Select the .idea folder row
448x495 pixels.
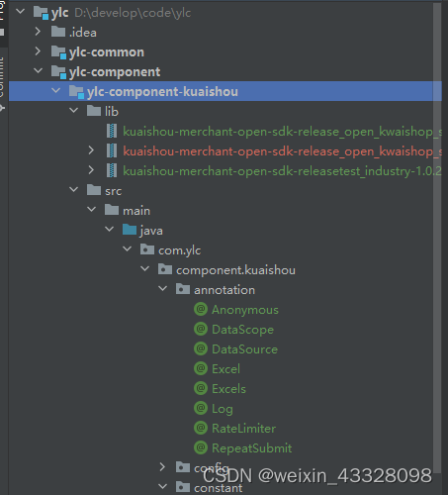click(x=225, y=32)
